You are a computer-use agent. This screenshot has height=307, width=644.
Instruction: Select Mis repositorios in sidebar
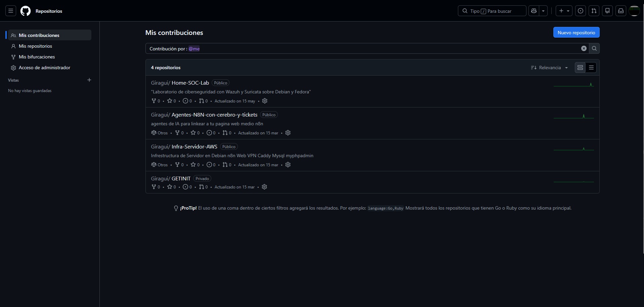[x=49, y=46]
